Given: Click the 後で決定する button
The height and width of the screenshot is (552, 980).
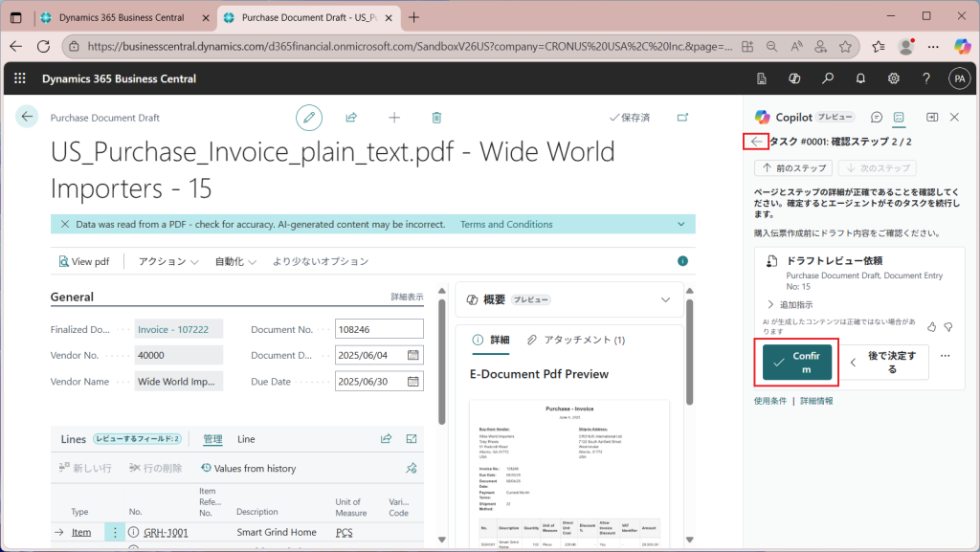Looking at the screenshot, I should (883, 363).
